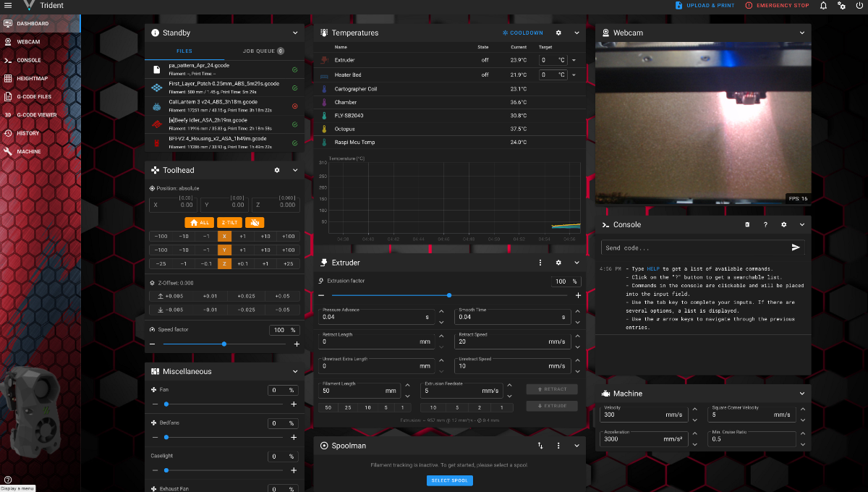Screen dimensions: 868x492
Task: Trigger COOLDOWN in the Temperatures panel
Action: coord(522,33)
